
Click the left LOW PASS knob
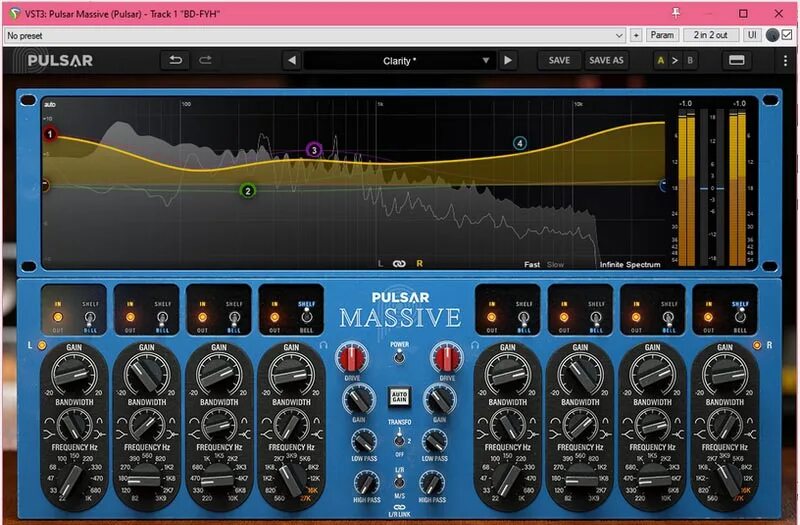click(x=363, y=441)
